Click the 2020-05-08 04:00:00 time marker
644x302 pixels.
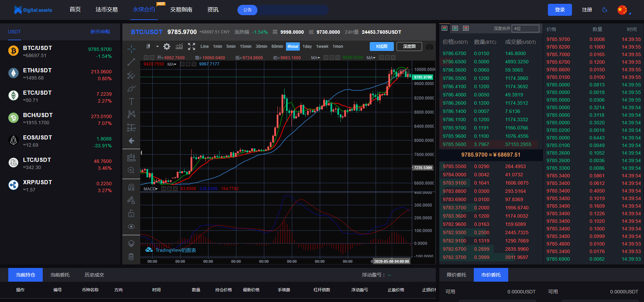point(391,261)
